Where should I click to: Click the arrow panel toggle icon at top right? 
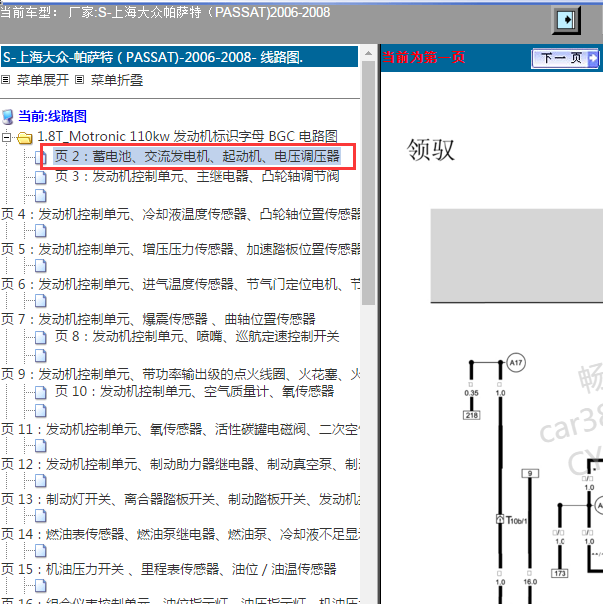point(566,20)
